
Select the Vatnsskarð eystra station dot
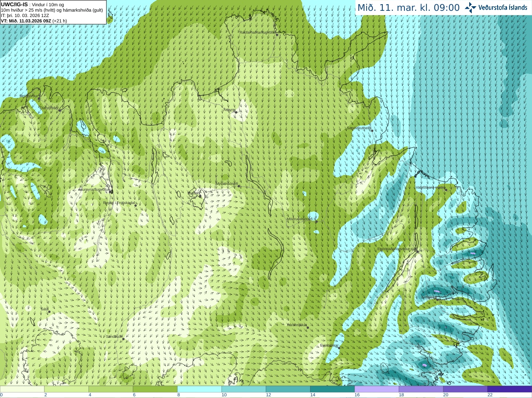(446, 189)
